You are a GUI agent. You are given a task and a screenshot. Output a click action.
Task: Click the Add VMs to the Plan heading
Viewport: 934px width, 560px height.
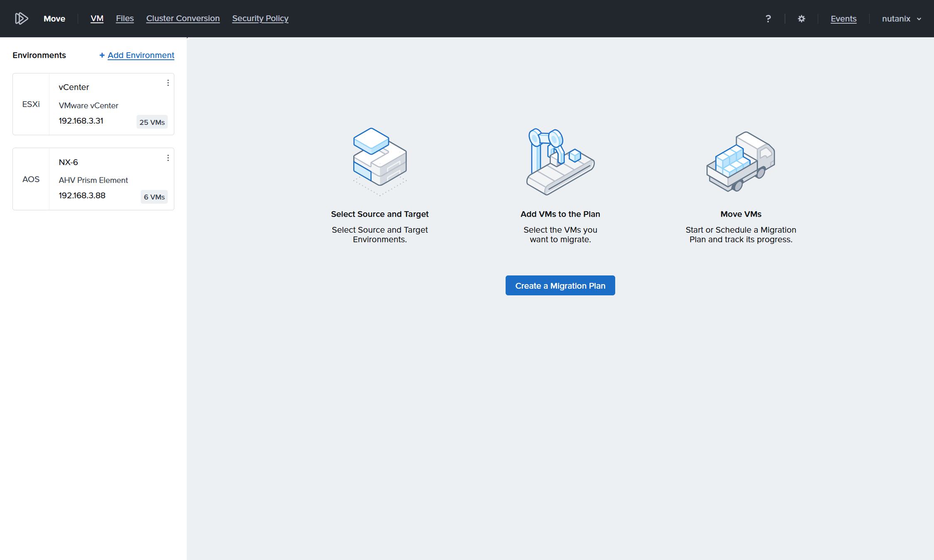click(560, 214)
